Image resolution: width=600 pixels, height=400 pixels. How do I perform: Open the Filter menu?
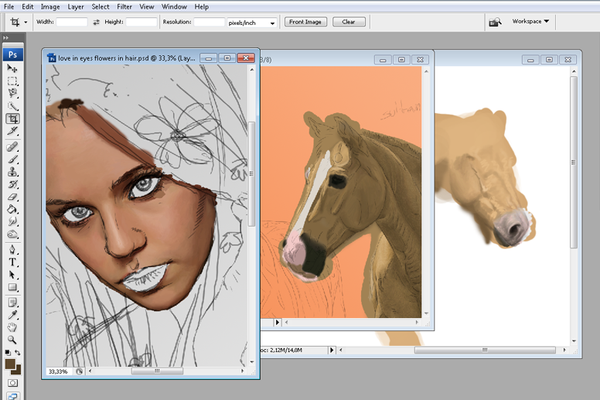[124, 7]
